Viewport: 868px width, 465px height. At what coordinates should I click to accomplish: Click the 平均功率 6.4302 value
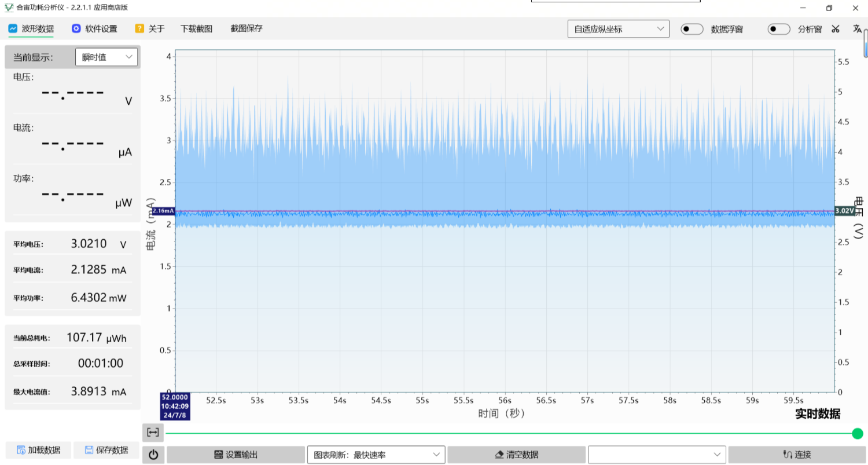pos(89,298)
